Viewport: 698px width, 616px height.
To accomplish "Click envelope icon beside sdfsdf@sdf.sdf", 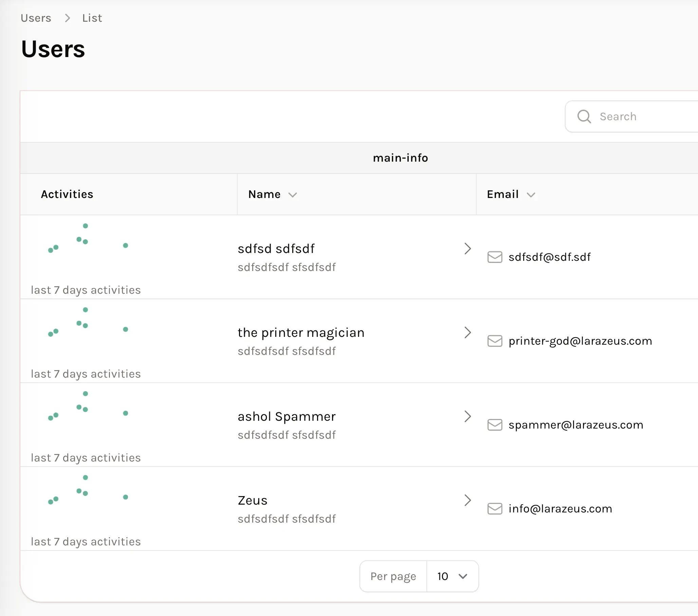I will point(495,257).
